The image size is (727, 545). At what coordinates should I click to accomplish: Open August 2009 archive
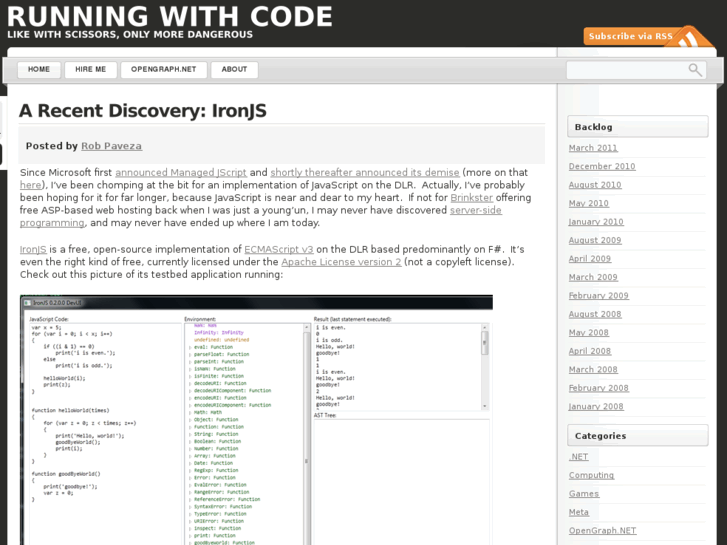(x=595, y=240)
